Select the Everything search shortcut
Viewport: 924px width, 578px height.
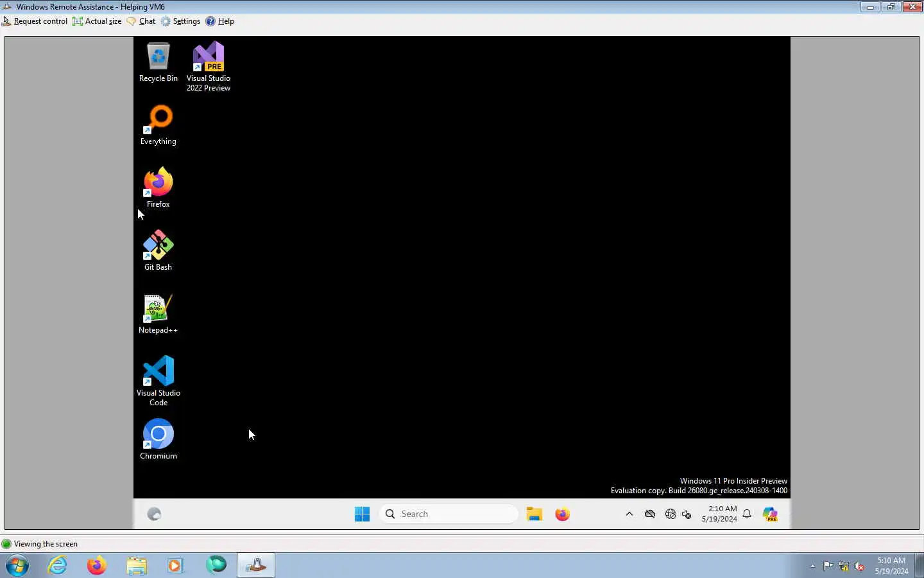(x=158, y=125)
